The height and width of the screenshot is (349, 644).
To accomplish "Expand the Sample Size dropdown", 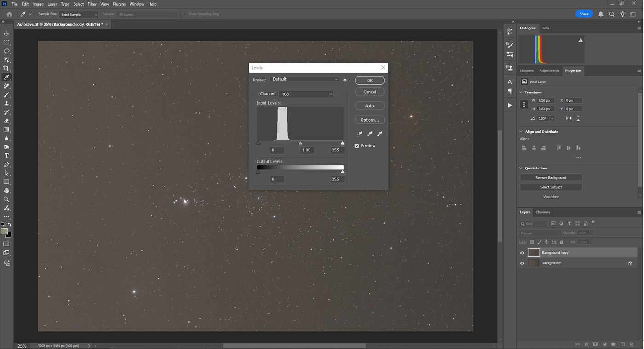I will click(79, 14).
